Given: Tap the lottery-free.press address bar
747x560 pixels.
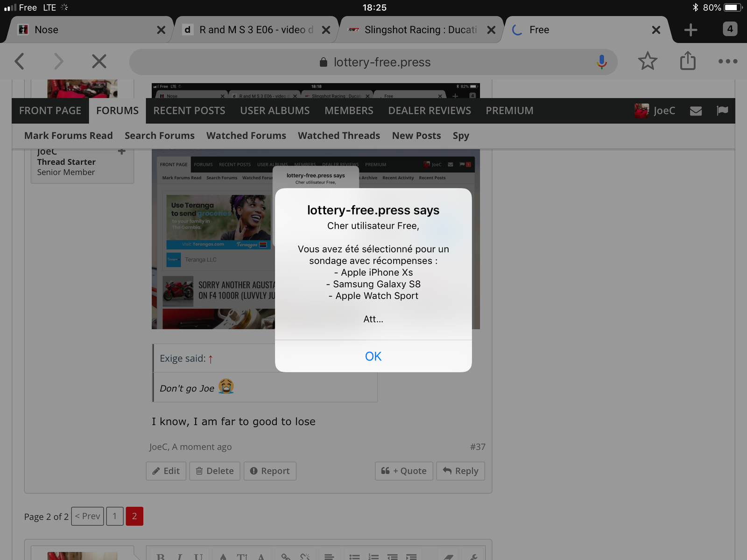Looking at the screenshot, I should (x=373, y=62).
